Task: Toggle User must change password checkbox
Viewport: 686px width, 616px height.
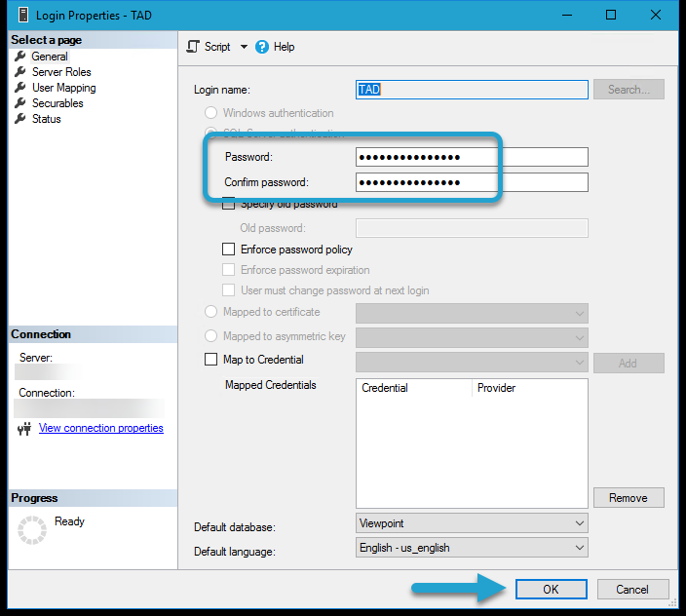Action: pos(228,290)
